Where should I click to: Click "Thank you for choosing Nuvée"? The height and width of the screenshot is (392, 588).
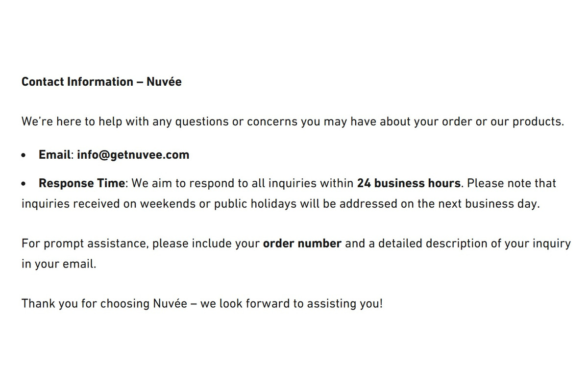pos(104,304)
